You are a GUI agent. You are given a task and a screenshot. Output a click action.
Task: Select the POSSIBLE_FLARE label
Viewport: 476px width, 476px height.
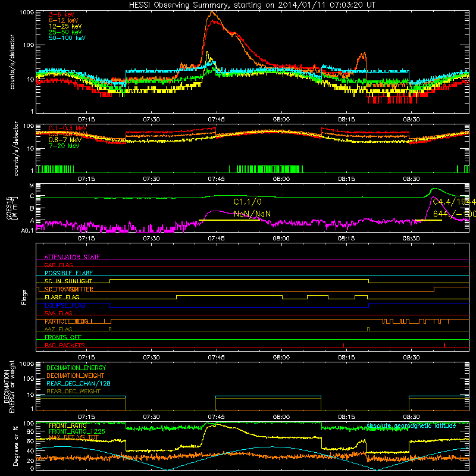68,273
